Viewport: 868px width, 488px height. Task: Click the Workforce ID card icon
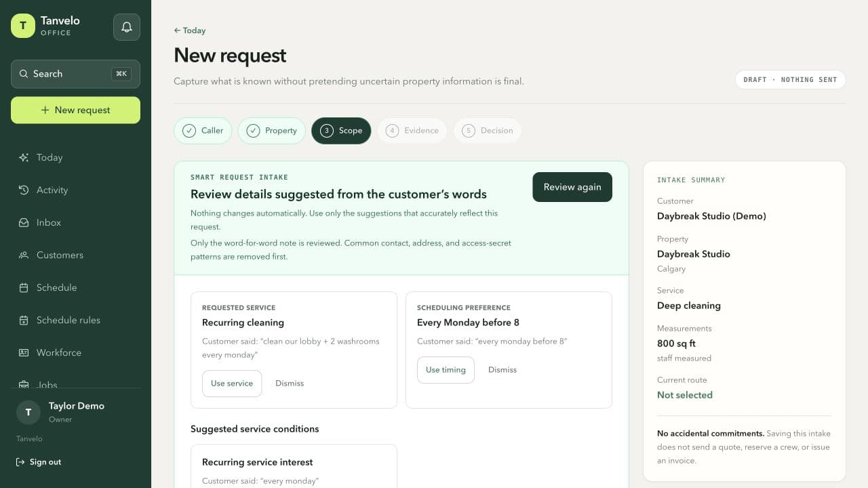24,352
